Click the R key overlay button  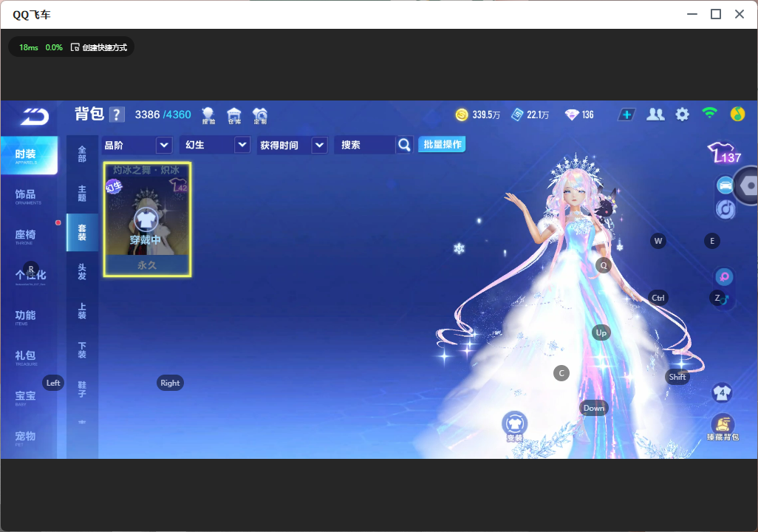[x=31, y=269]
